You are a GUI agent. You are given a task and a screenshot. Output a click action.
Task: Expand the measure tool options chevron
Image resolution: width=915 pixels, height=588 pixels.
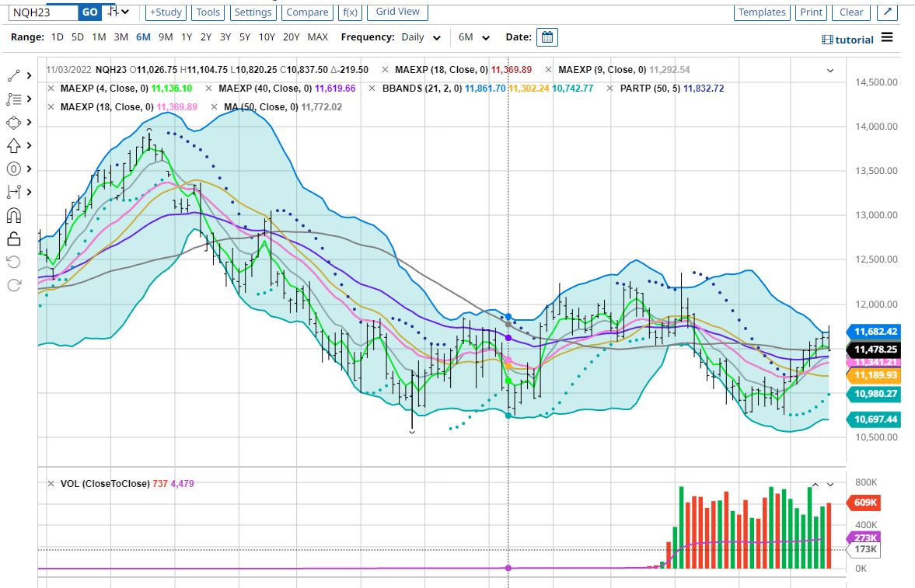click(x=30, y=192)
